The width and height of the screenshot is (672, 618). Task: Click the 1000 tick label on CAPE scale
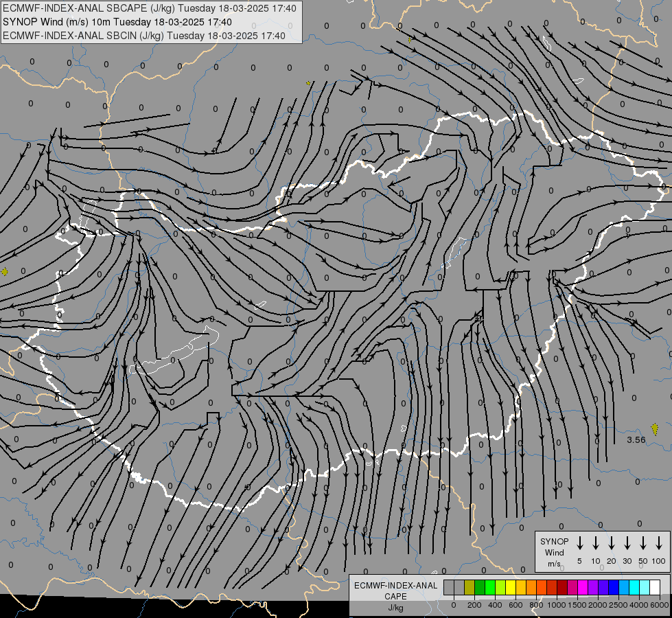[x=557, y=605]
